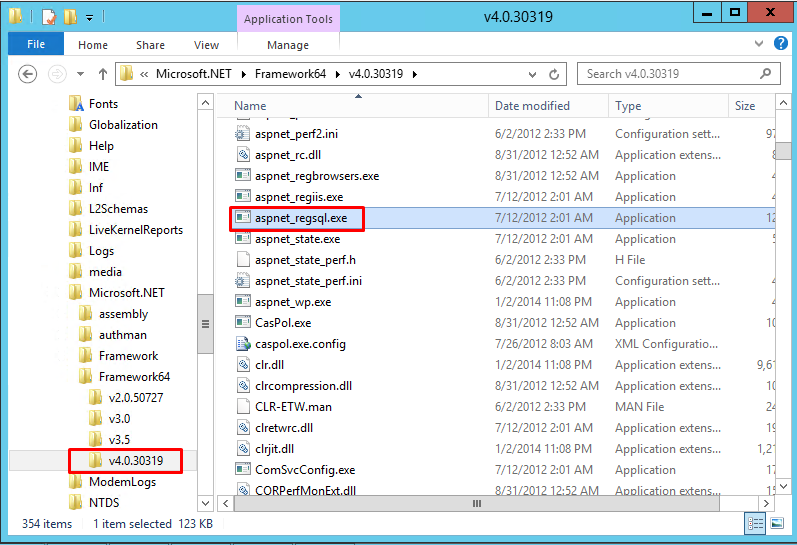
Task: Click the aspnet_wp.exe application icon
Action: click(x=243, y=302)
